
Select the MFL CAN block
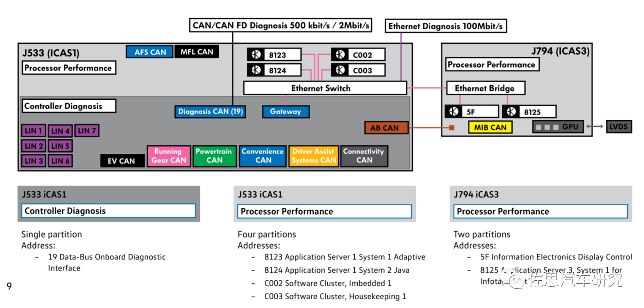(197, 52)
